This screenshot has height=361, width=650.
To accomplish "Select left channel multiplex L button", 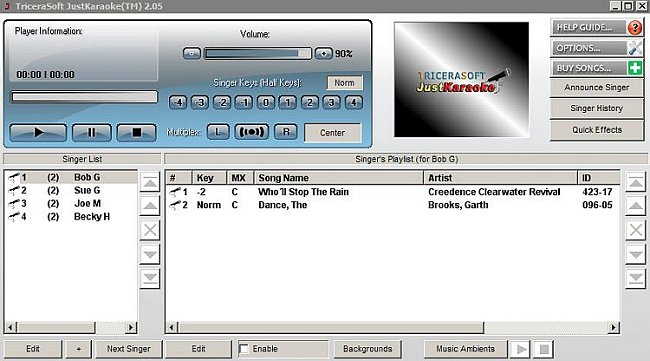I will click(218, 132).
